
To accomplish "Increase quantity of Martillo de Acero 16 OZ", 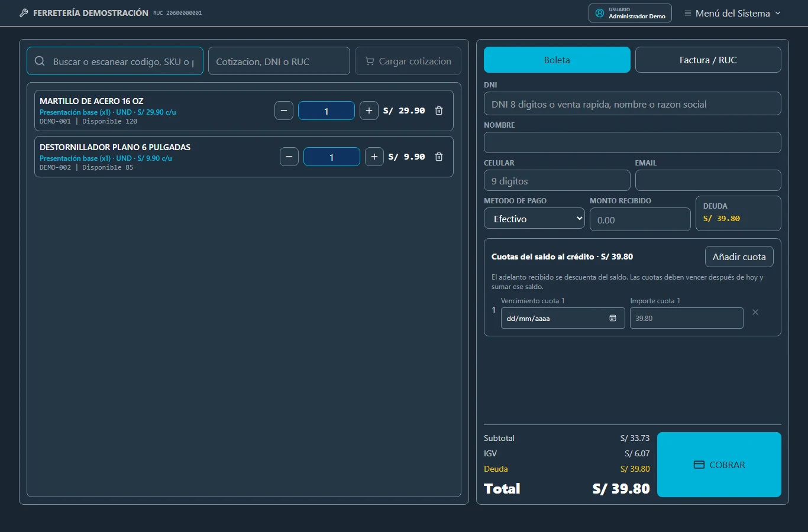I will point(369,111).
